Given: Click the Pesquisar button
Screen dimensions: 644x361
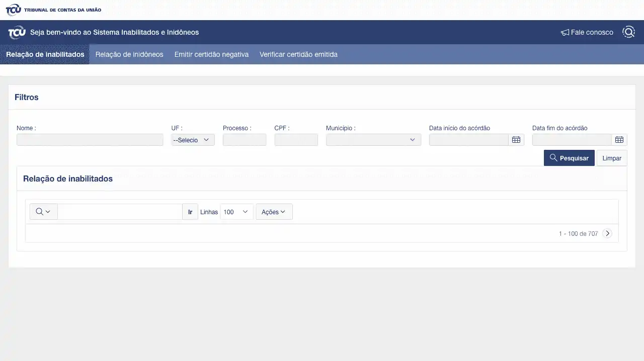Looking at the screenshot, I should pos(569,158).
